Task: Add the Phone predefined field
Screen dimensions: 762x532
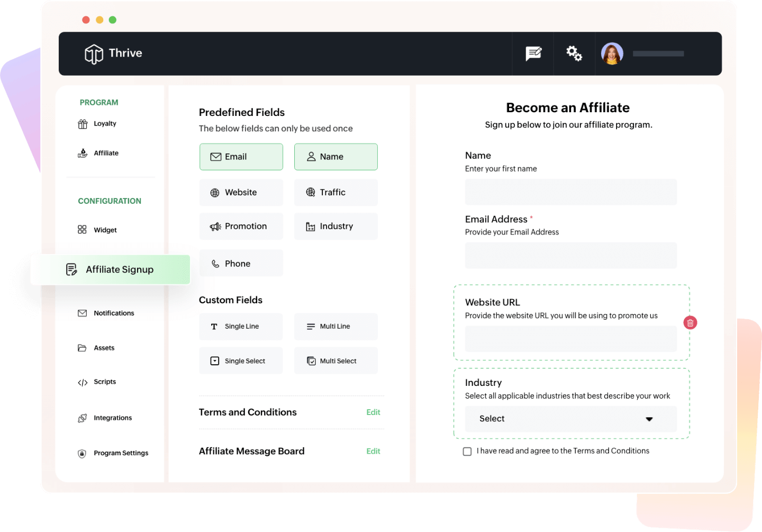Action: [x=241, y=263]
